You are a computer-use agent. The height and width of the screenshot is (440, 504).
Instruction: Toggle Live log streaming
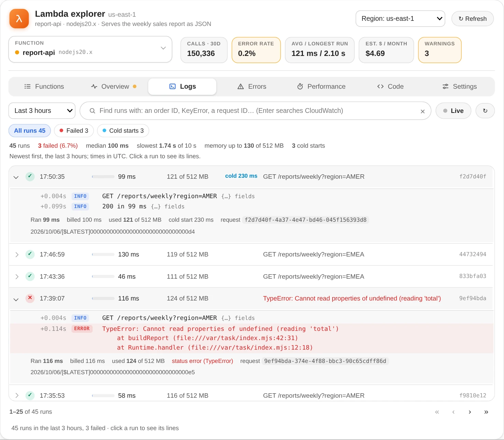tap(453, 111)
